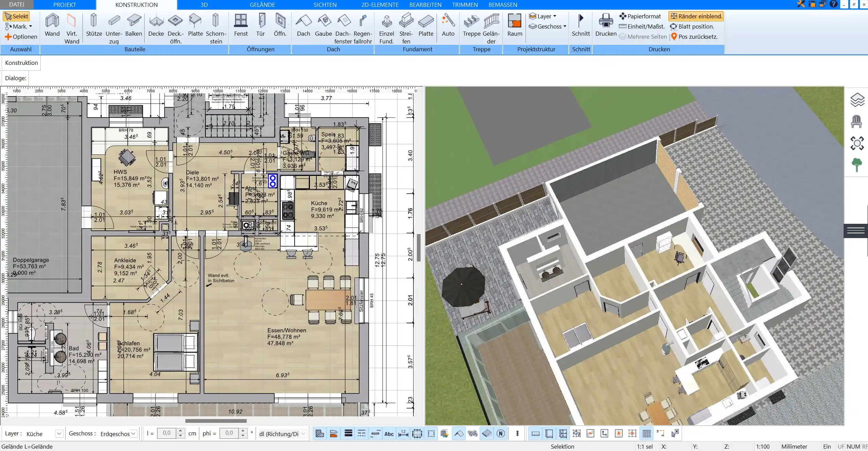Expand the Layer Küche combo box

pyautogui.click(x=59, y=434)
